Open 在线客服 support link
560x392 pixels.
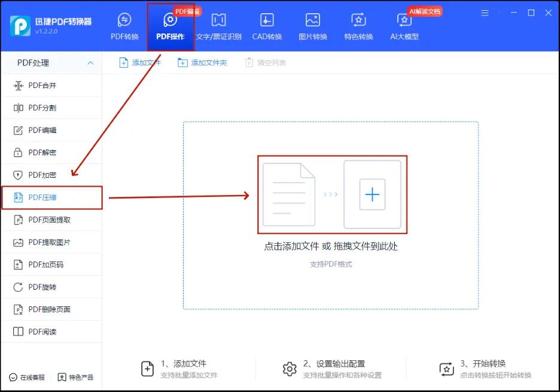coord(27,378)
